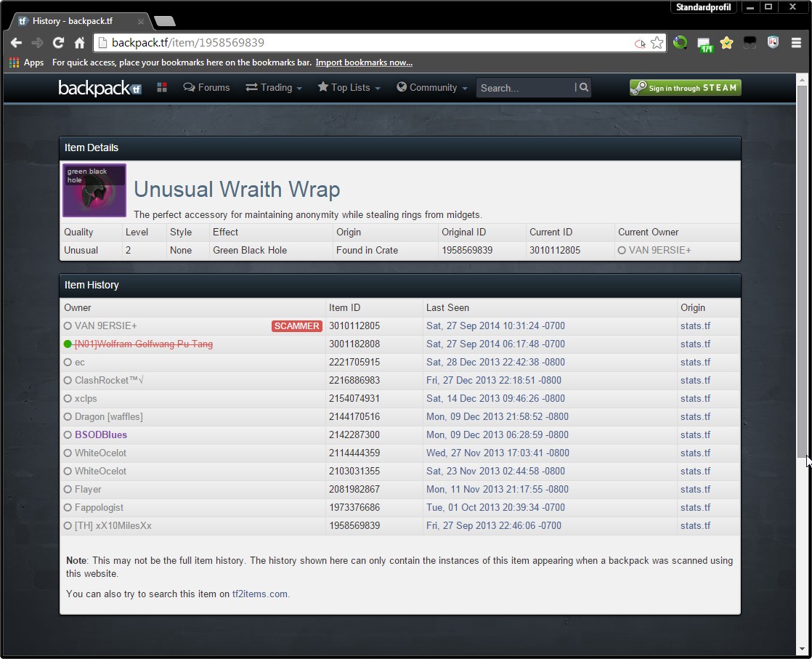Image resolution: width=812 pixels, height=659 pixels.
Task: Click the Unusual Wraith Wrap item image
Action: tap(94, 190)
